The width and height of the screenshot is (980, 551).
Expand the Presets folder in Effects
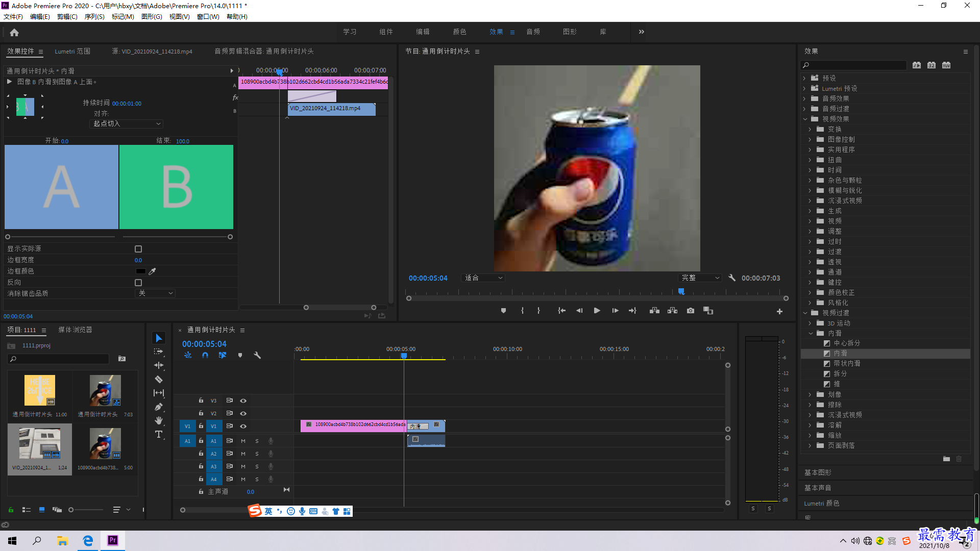tap(805, 78)
